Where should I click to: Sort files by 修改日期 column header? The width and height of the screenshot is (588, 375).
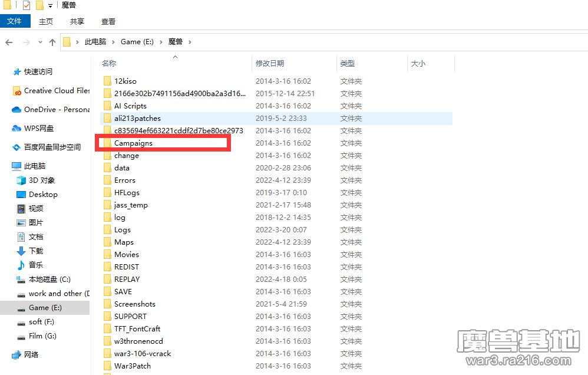pyautogui.click(x=270, y=63)
